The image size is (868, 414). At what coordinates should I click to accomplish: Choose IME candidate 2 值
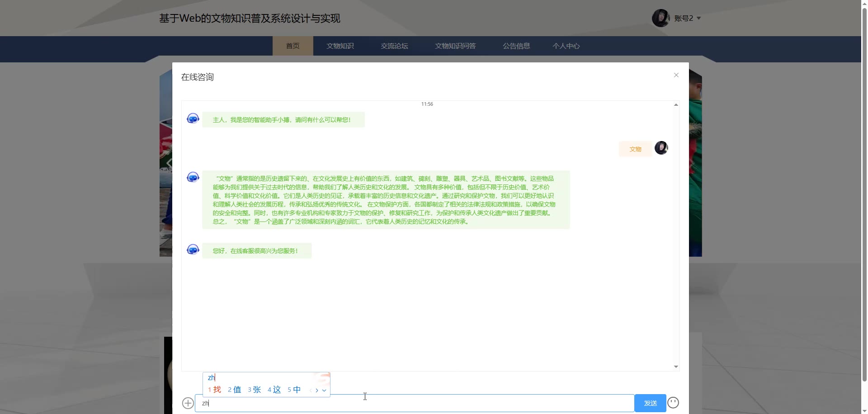coord(234,390)
